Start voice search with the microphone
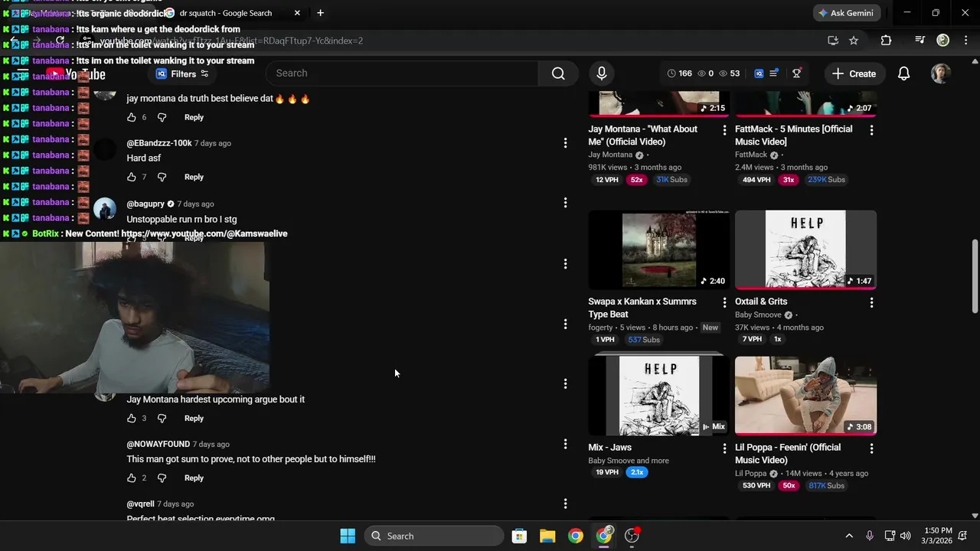Viewport: 980px width, 551px height. click(602, 73)
